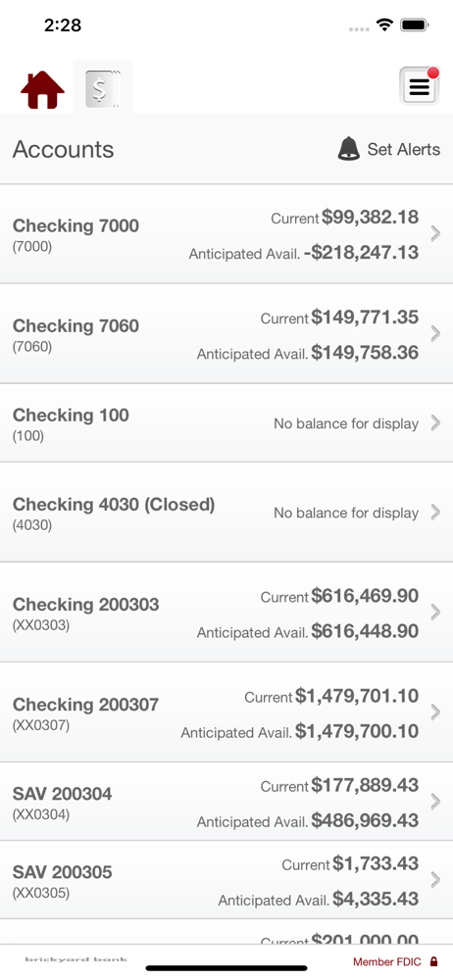This screenshot has height=980, width=453.
Task: Tap chevron next to SAV 200304
Action: [436, 802]
